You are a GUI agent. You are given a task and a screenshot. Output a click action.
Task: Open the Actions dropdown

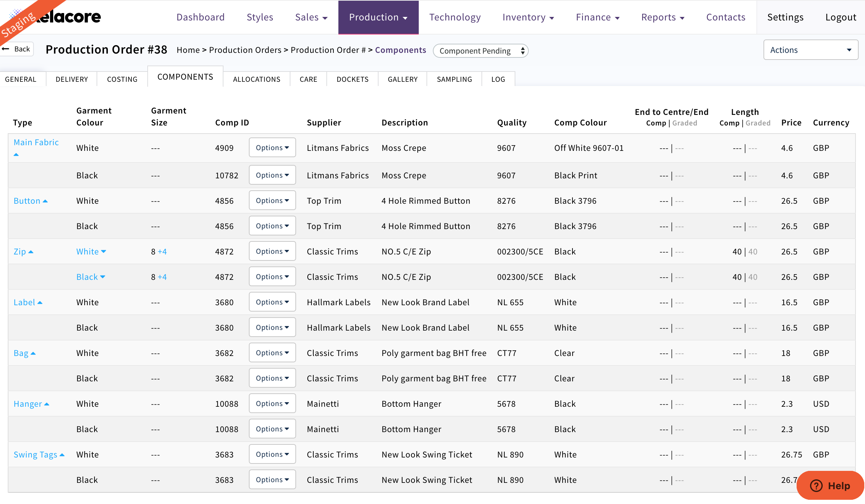(x=810, y=50)
